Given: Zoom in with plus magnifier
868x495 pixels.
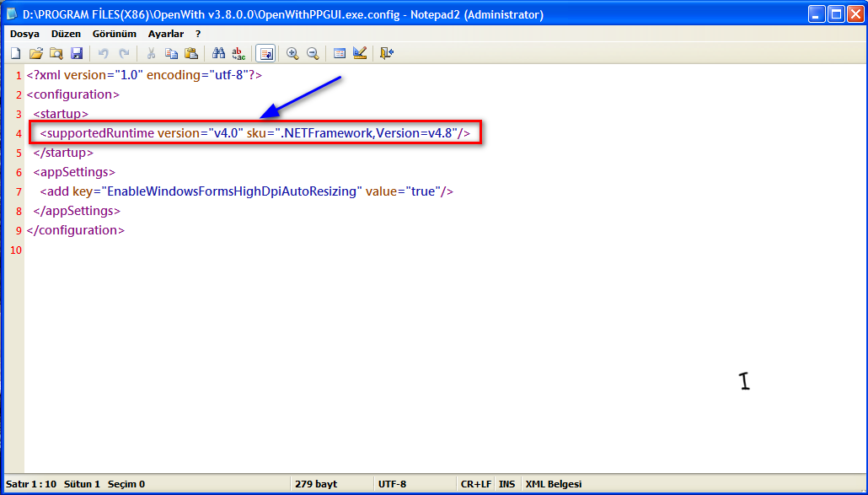Looking at the screenshot, I should tap(292, 53).
